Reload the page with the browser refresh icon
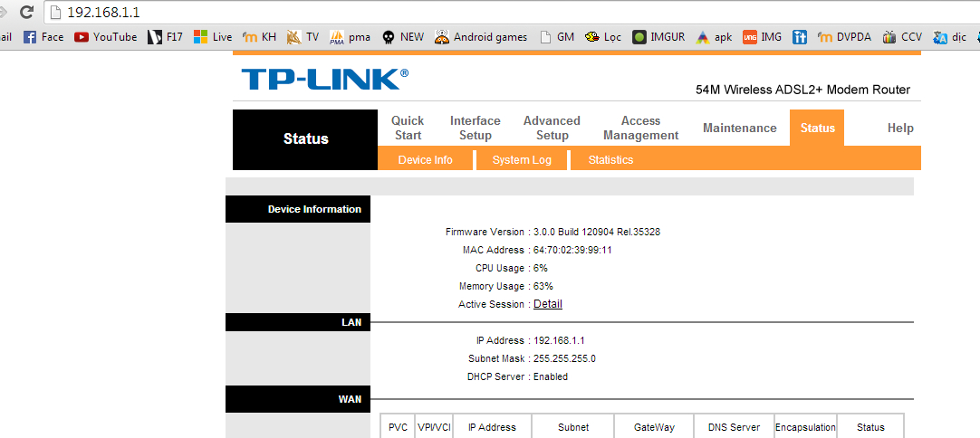980x438 pixels. tap(26, 11)
